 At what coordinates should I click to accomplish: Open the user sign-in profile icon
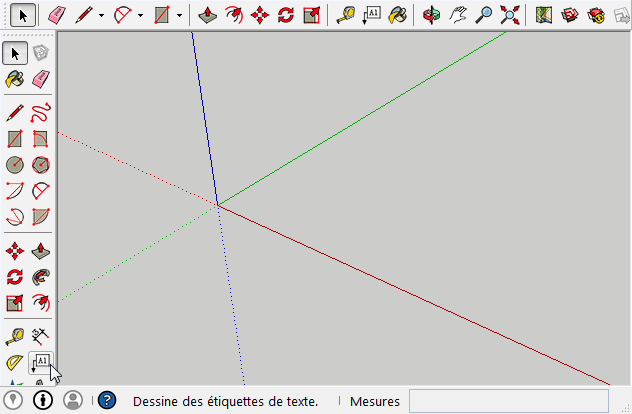click(x=73, y=400)
